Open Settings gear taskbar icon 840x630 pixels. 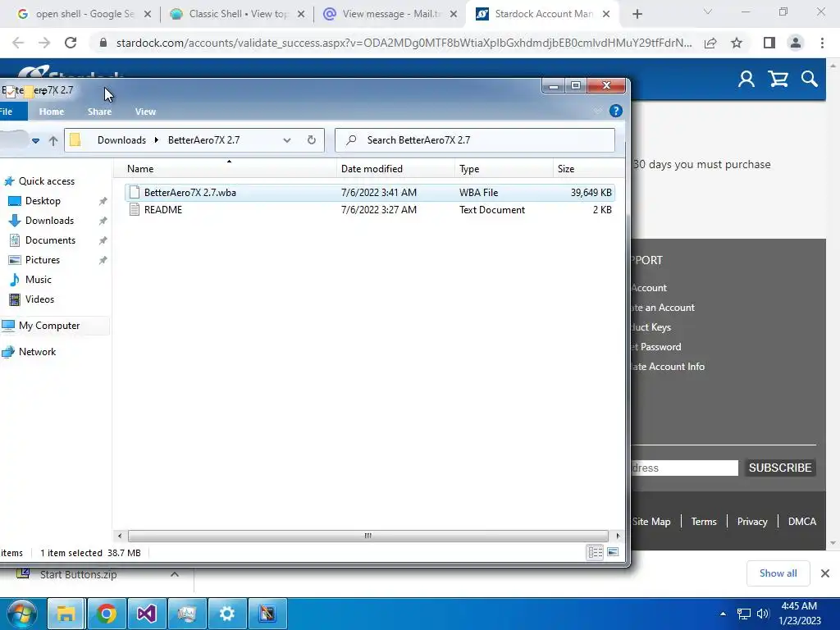click(226, 614)
